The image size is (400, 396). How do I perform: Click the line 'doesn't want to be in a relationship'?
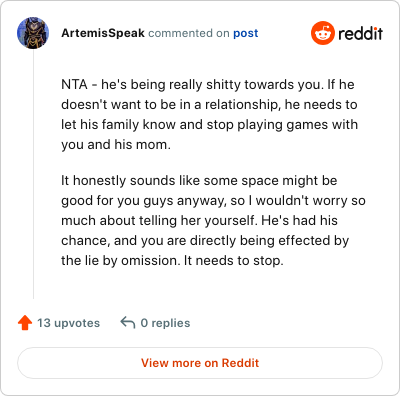click(169, 104)
